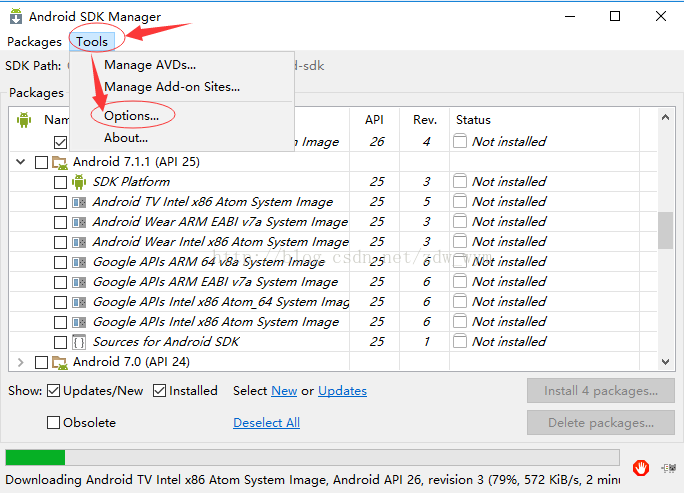
Task: Toggle the Updates/New show filter
Action: (53, 390)
